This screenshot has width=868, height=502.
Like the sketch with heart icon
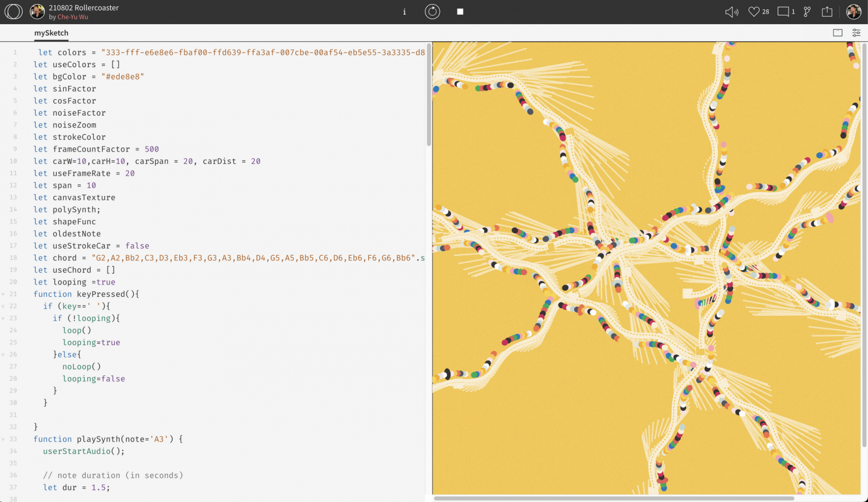753,12
